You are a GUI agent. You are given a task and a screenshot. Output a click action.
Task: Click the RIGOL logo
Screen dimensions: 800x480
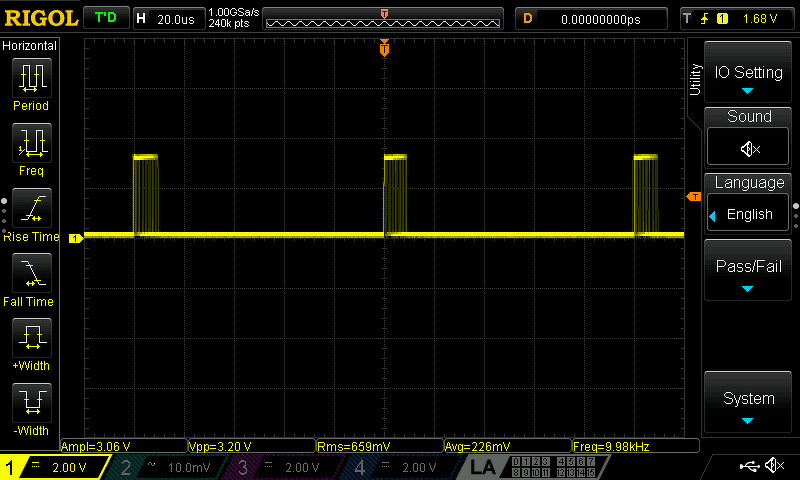tap(41, 18)
